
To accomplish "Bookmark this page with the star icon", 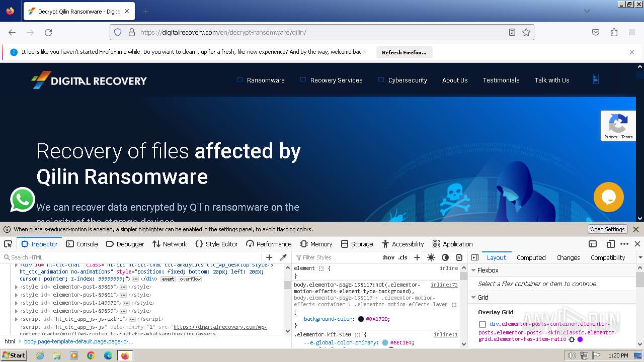I will coord(526,32).
